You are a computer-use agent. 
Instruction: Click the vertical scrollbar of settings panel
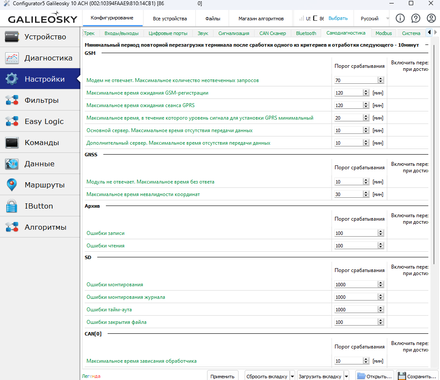(x=434, y=154)
